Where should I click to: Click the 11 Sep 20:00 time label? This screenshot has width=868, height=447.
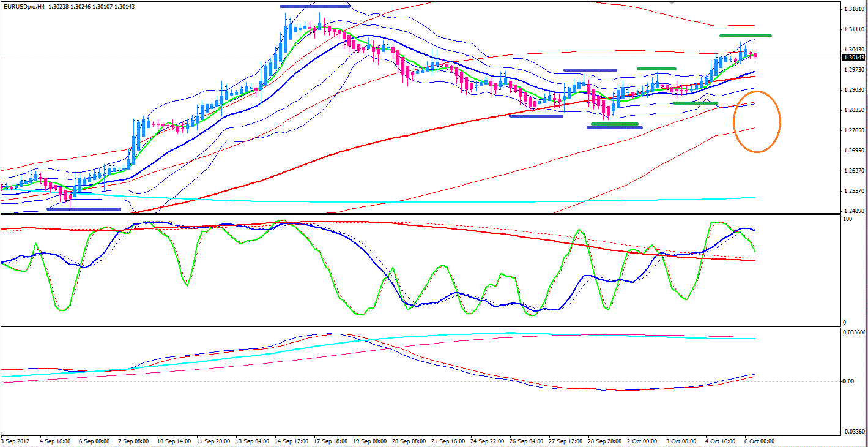tap(213, 441)
